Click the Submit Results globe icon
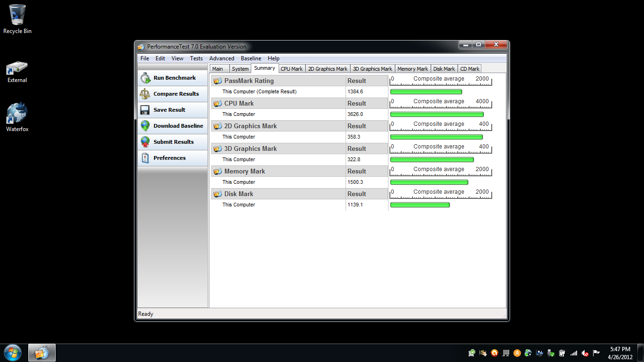Image resolution: width=644 pixels, height=362 pixels. click(145, 142)
